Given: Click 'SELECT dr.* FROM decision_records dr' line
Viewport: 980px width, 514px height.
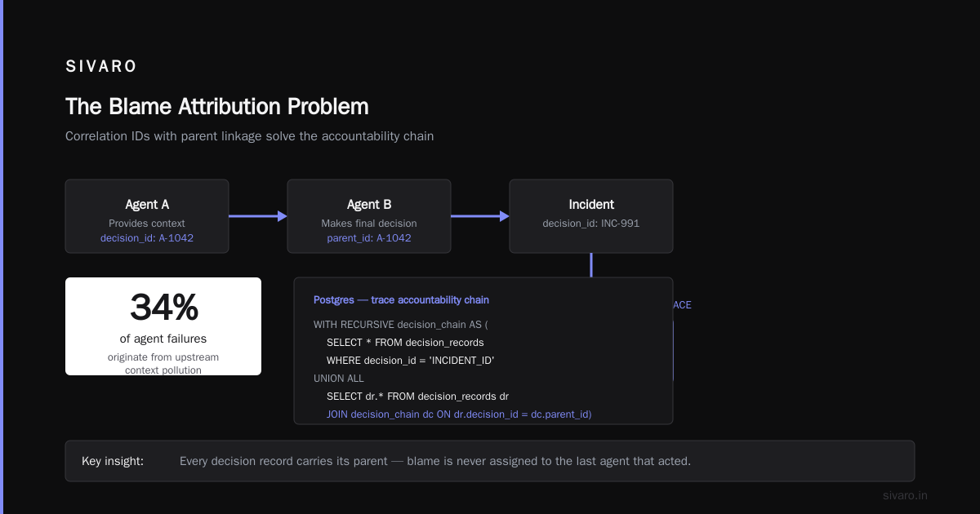Looking at the screenshot, I should pos(417,397).
